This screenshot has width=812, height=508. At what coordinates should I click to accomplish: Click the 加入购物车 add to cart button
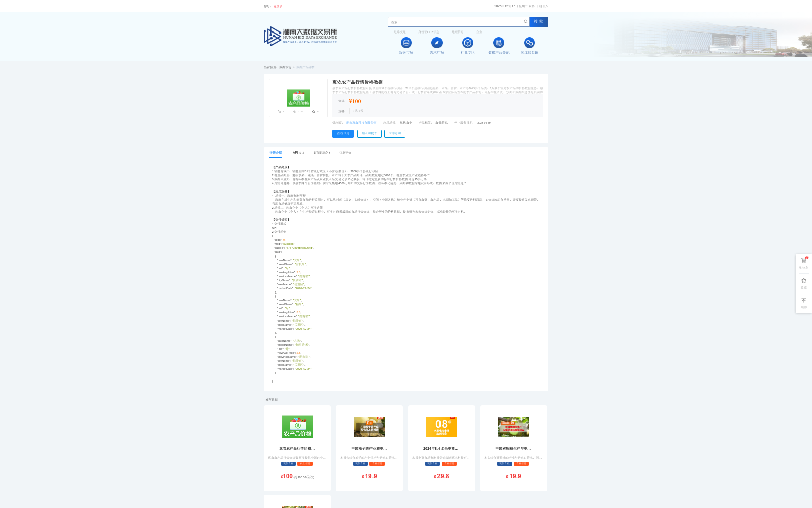tap(369, 133)
